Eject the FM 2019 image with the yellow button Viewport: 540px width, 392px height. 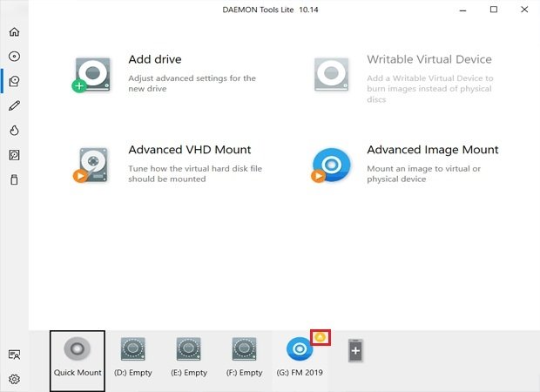pos(321,337)
